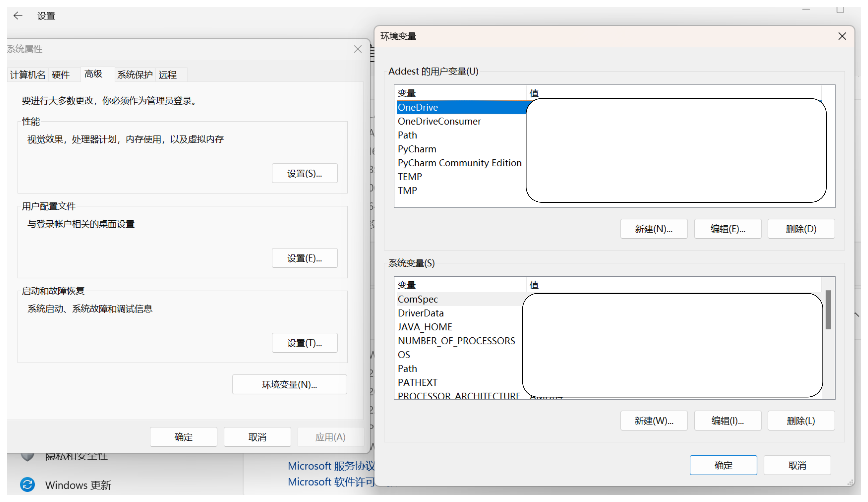Click system variables 值 column header

(674, 285)
